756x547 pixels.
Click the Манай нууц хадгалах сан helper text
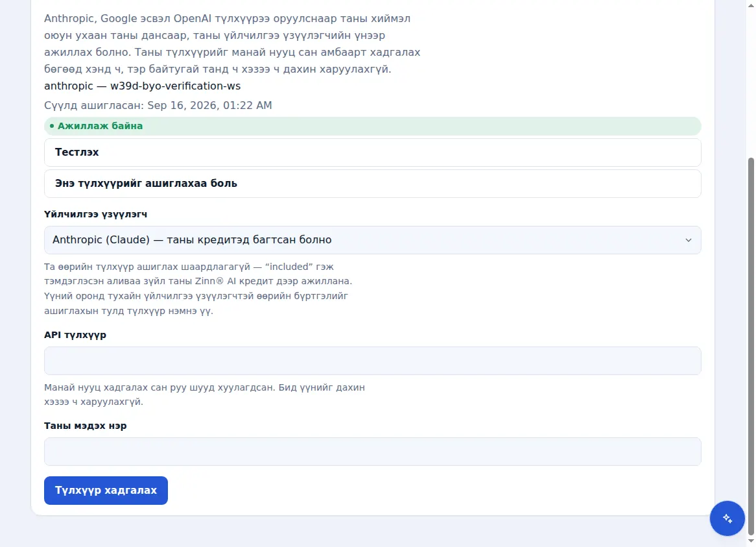click(204, 395)
